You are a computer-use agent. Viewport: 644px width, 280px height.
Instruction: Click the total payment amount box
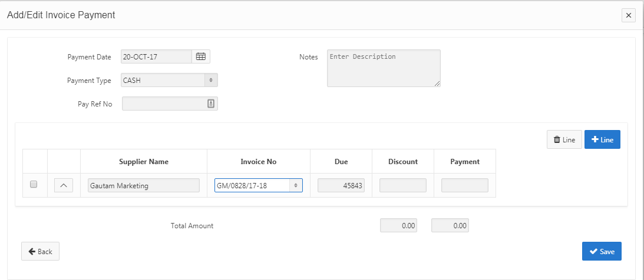(x=450, y=225)
